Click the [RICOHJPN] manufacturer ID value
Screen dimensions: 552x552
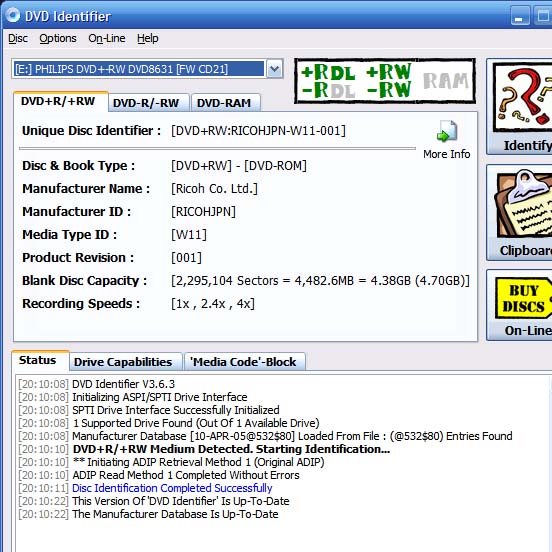[203, 212]
